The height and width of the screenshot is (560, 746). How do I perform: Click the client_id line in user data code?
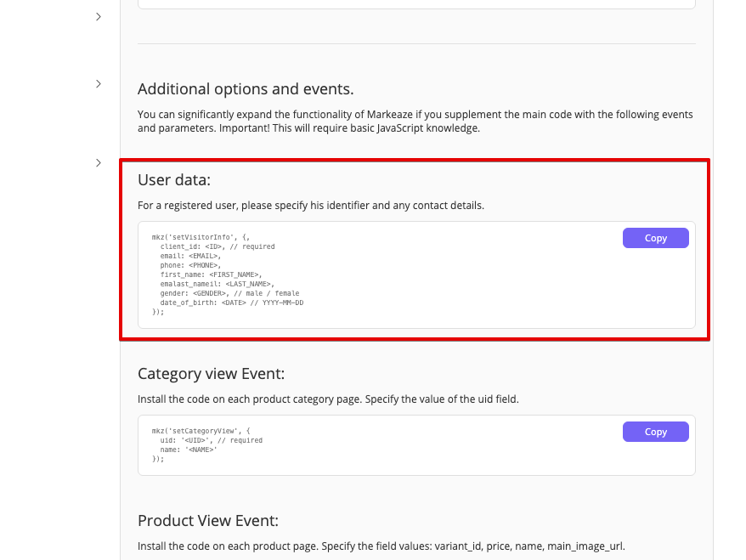coord(218,246)
